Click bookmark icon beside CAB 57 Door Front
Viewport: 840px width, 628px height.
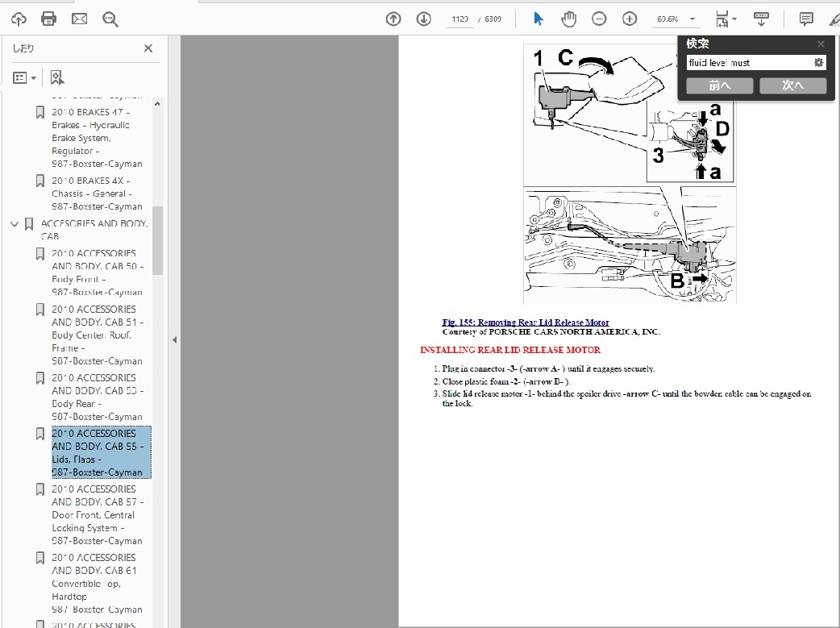point(40,489)
